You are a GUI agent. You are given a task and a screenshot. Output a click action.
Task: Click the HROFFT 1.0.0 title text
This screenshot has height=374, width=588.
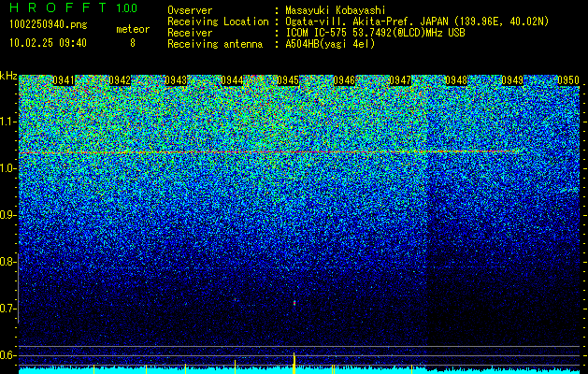(x=73, y=7)
